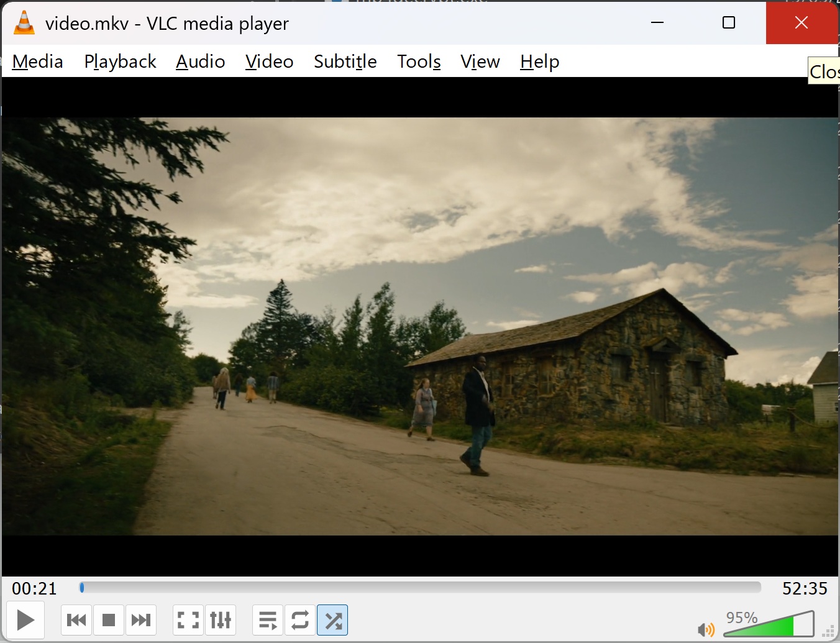Image resolution: width=840 pixels, height=643 pixels.
Task: Open the Playback menu
Action: (121, 62)
